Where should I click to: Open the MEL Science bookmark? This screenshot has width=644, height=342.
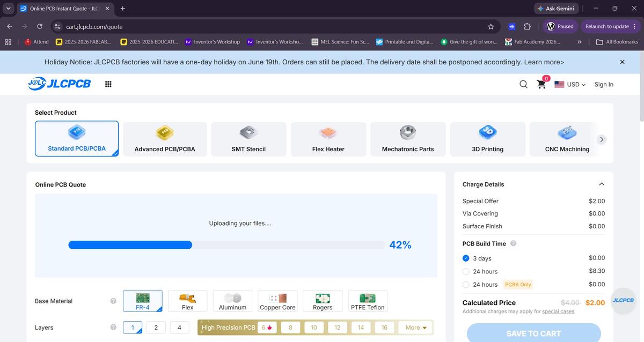pyautogui.click(x=340, y=42)
